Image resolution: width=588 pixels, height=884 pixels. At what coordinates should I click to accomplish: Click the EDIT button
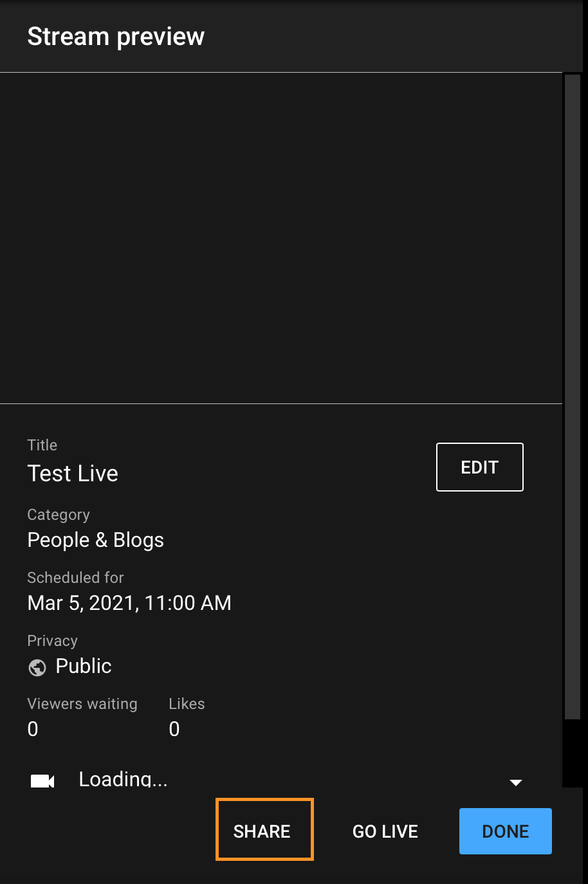(480, 467)
